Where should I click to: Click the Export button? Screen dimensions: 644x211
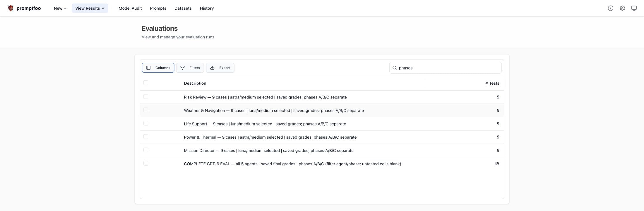tap(220, 68)
